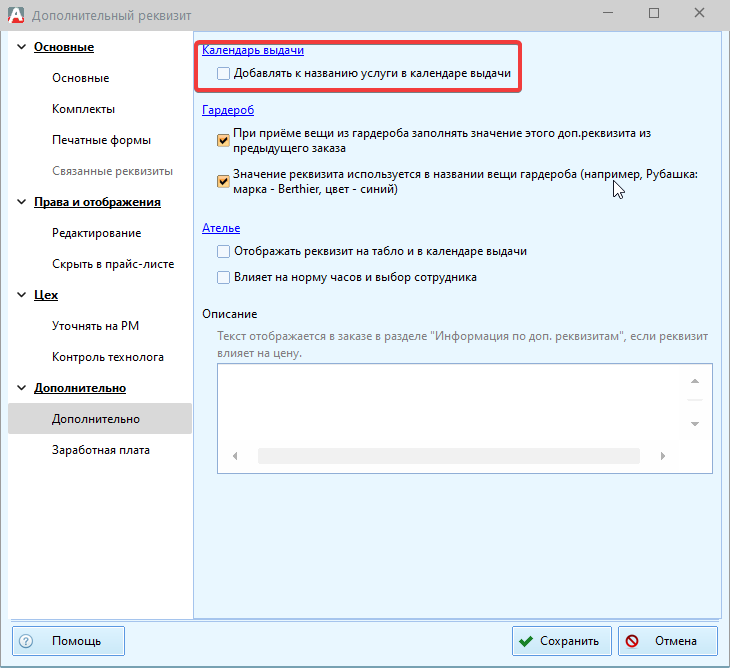Click the green checkmark Save button
Viewport: 730px width, 668px height.
[x=559, y=641]
